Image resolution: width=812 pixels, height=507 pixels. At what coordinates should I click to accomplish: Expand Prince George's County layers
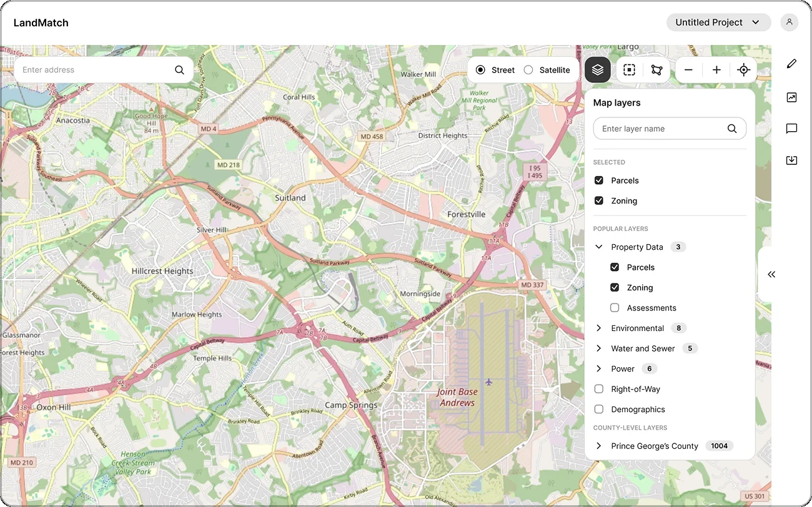[599, 446]
